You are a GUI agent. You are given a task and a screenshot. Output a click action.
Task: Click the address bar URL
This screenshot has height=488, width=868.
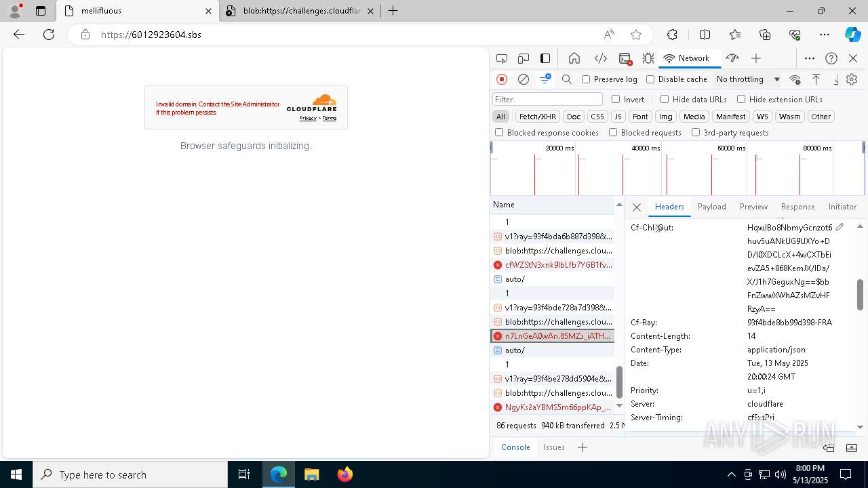pyautogui.click(x=151, y=35)
